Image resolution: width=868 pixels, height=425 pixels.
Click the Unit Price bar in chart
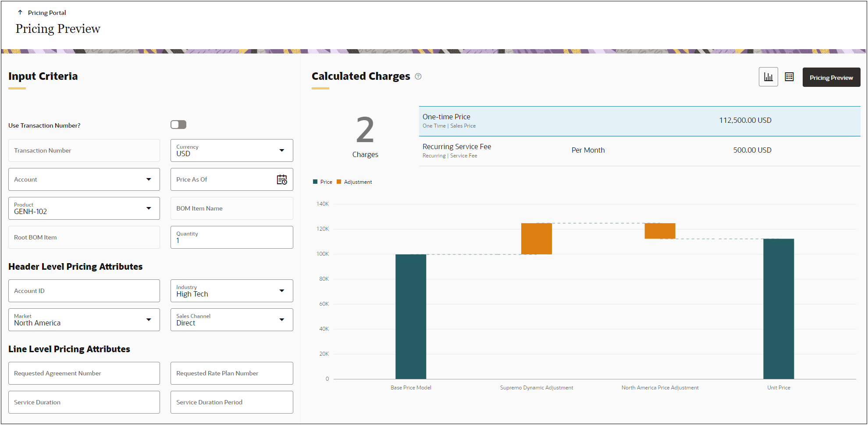click(x=779, y=309)
